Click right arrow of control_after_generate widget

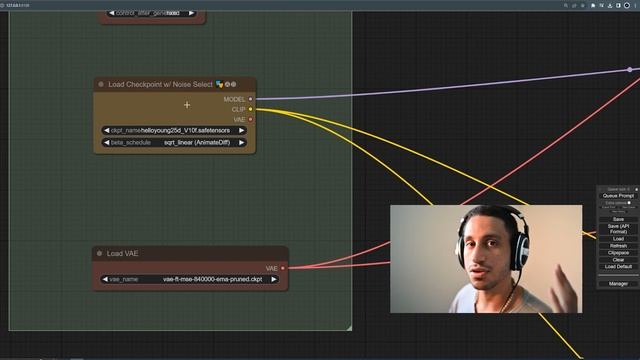coord(191,13)
